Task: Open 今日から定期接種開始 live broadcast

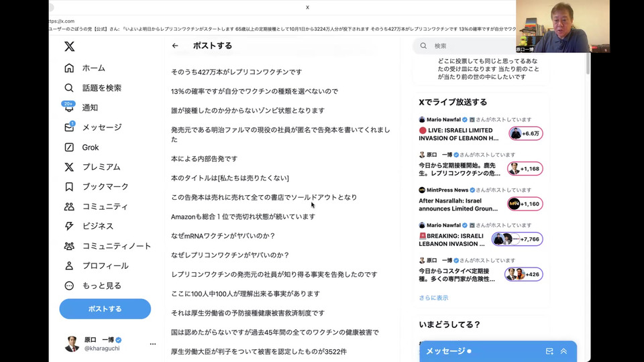Action: tap(460, 169)
